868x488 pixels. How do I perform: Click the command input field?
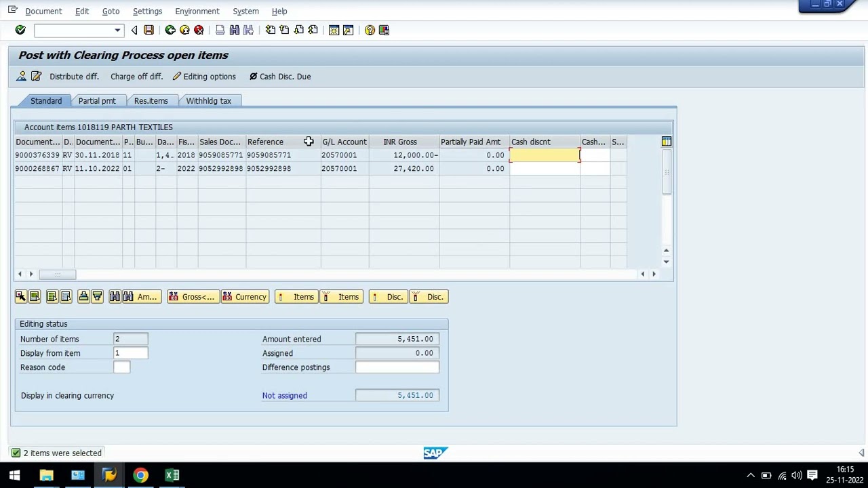click(x=73, y=30)
